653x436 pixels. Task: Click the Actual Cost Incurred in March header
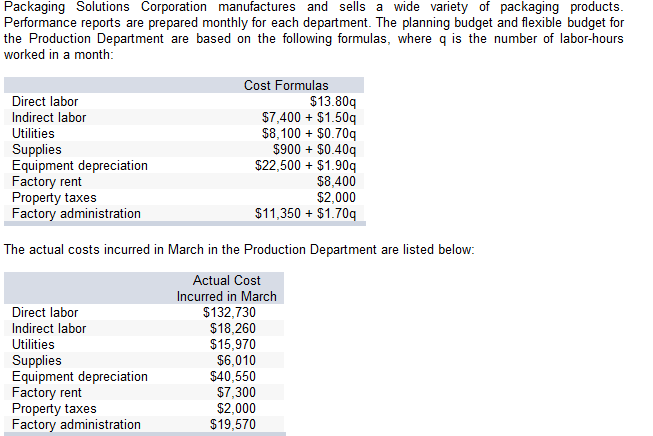coord(227,288)
